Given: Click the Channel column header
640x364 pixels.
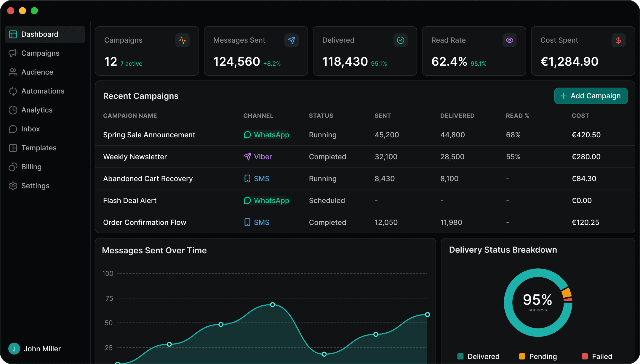Looking at the screenshot, I should pyautogui.click(x=258, y=116).
